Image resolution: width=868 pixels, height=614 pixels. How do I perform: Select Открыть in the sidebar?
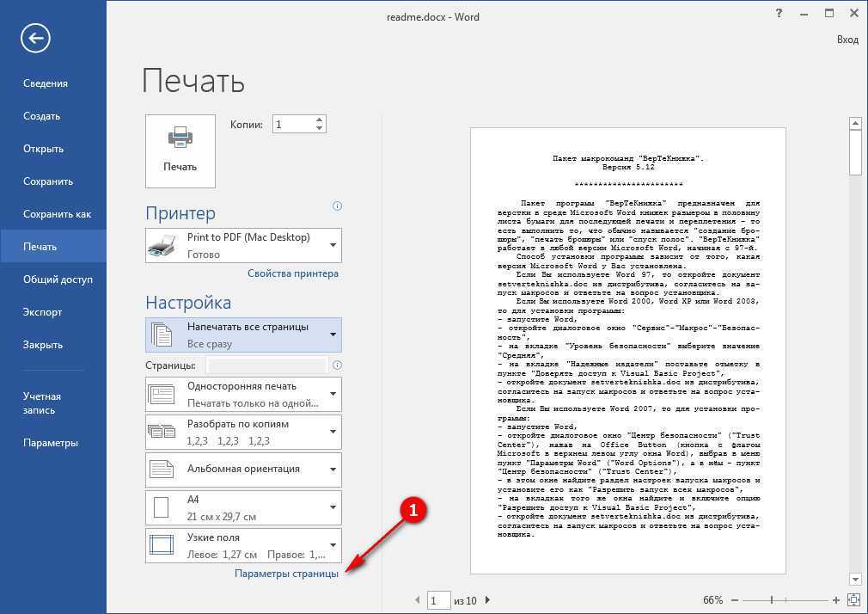pyautogui.click(x=43, y=149)
